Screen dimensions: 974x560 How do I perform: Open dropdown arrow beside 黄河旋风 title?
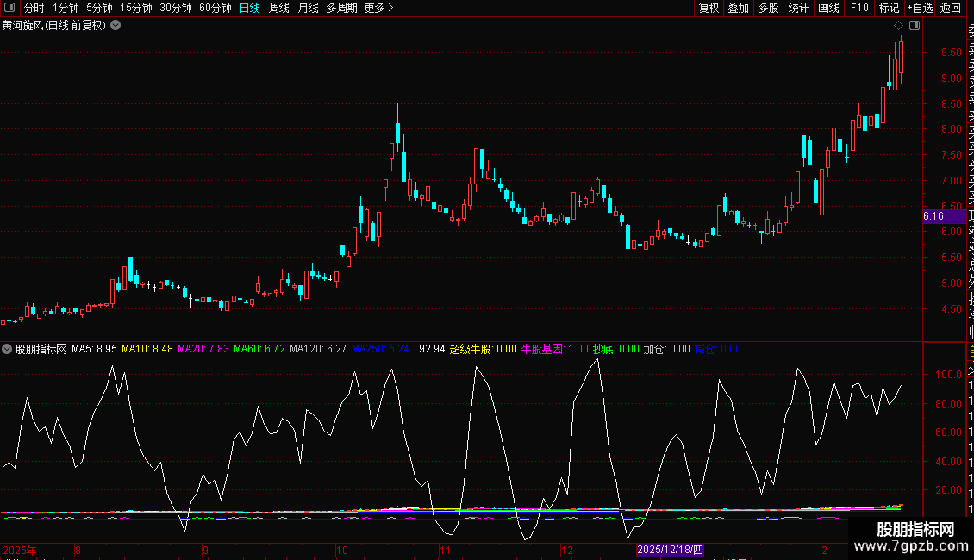pos(116,26)
